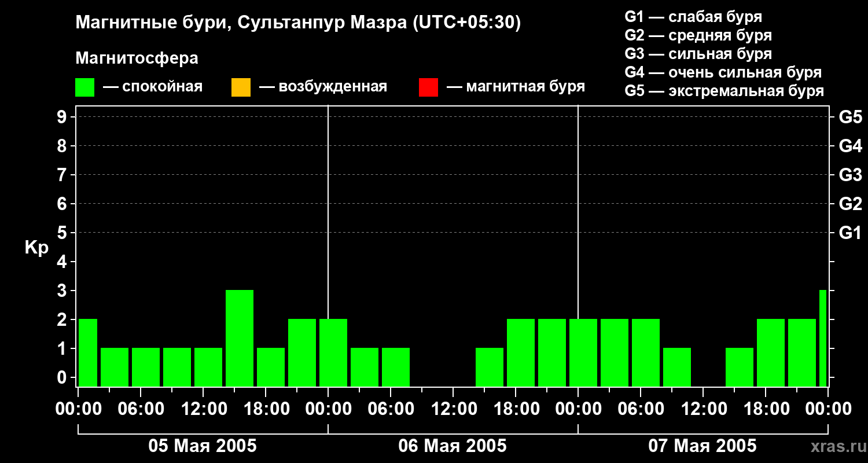Viewport: 868px width, 463px height.
Task: Click the 12:00 time label of 05 Мая
Action: pyautogui.click(x=204, y=409)
